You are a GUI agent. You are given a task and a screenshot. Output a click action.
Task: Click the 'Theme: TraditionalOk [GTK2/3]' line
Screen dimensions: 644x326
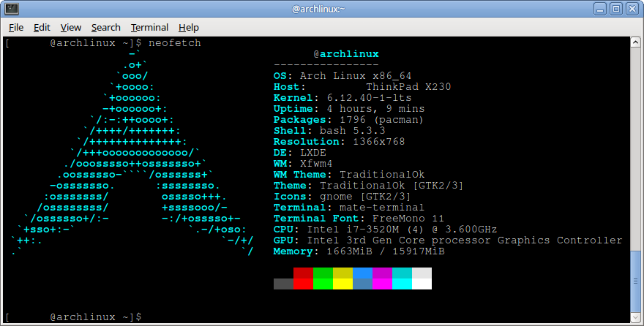[x=368, y=186]
